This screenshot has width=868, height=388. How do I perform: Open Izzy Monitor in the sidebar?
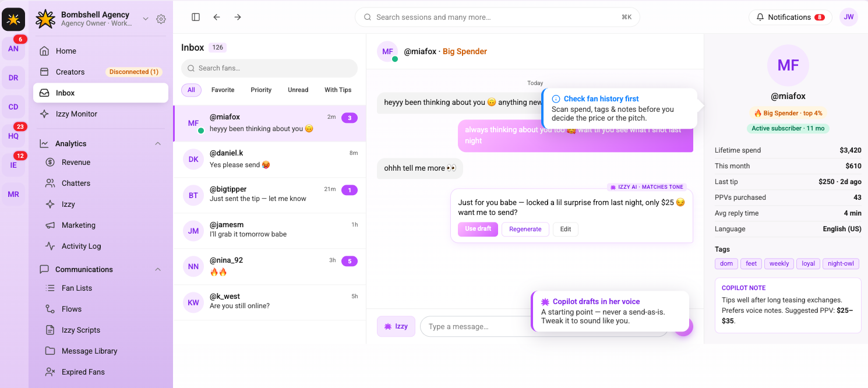101,114
